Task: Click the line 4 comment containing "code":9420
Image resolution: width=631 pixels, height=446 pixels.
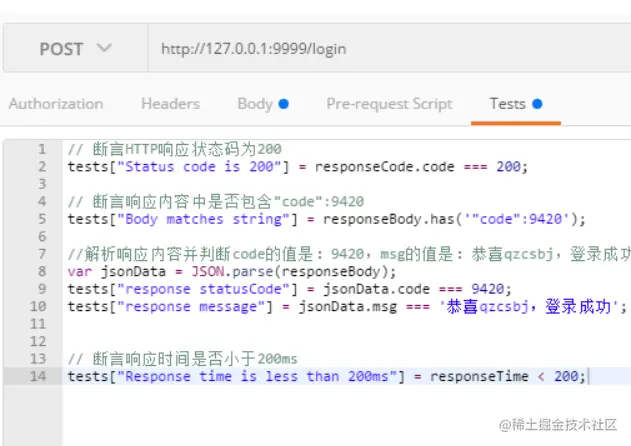Action: click(x=216, y=202)
